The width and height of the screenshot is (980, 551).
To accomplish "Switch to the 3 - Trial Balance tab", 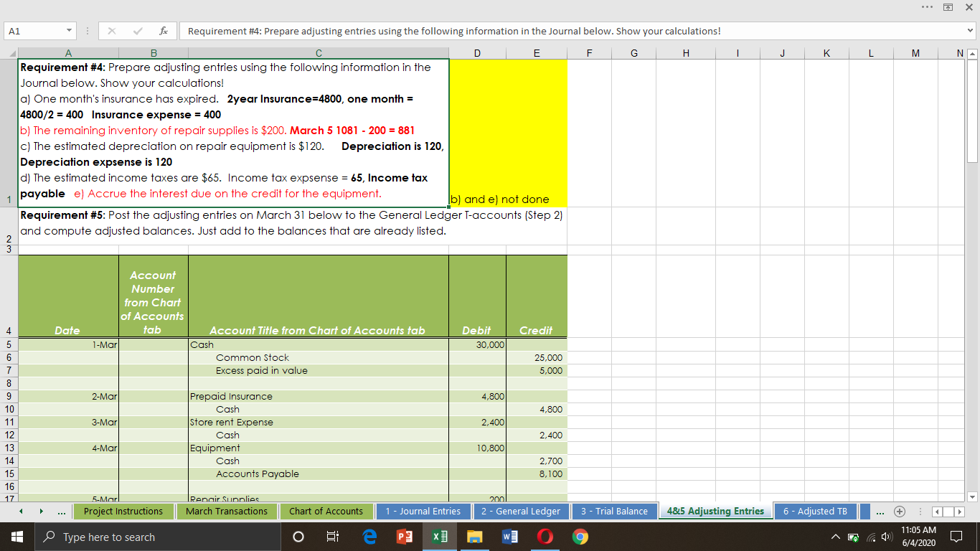I will (614, 512).
